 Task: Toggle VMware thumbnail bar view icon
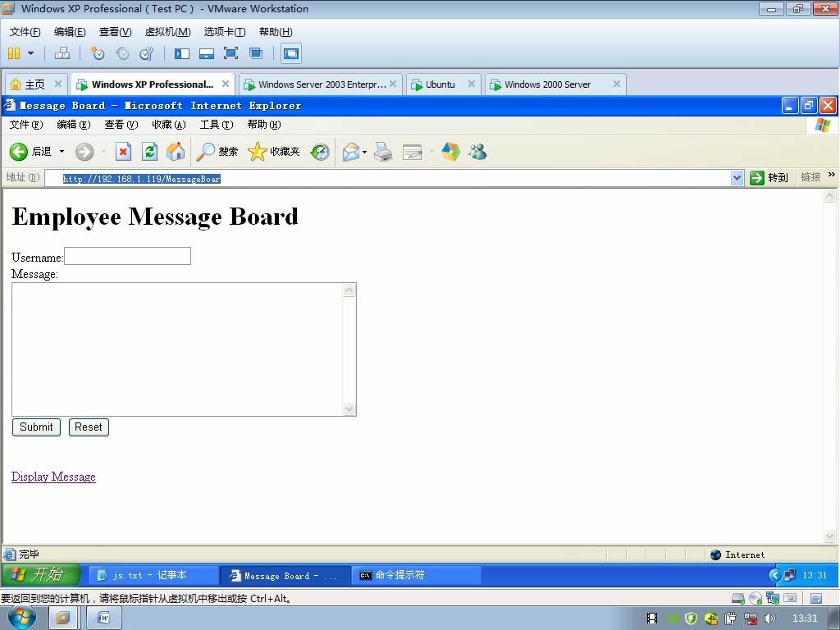(206, 53)
